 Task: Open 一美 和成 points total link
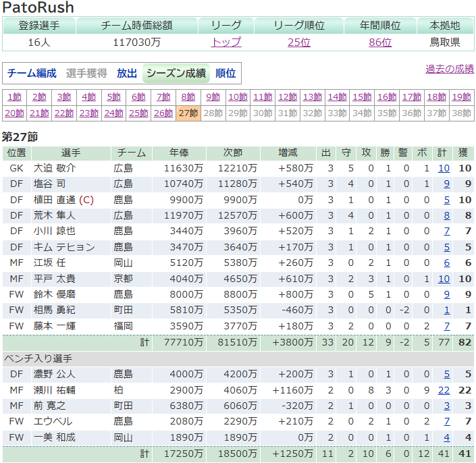point(447,437)
